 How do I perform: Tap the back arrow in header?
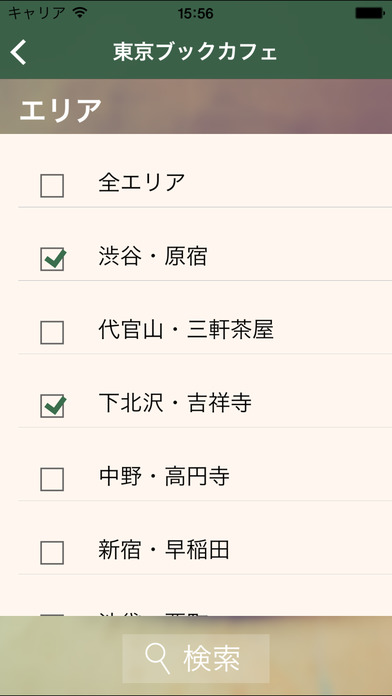[19, 52]
